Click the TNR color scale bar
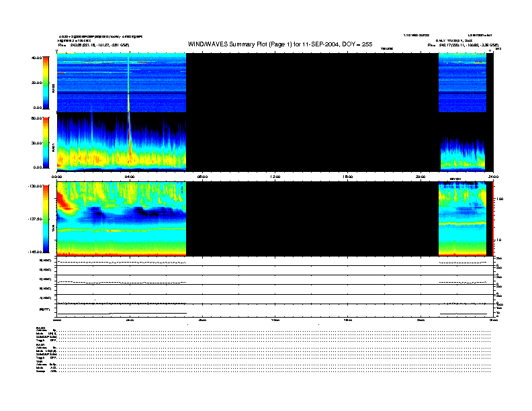532x411 pixels. tap(46, 218)
